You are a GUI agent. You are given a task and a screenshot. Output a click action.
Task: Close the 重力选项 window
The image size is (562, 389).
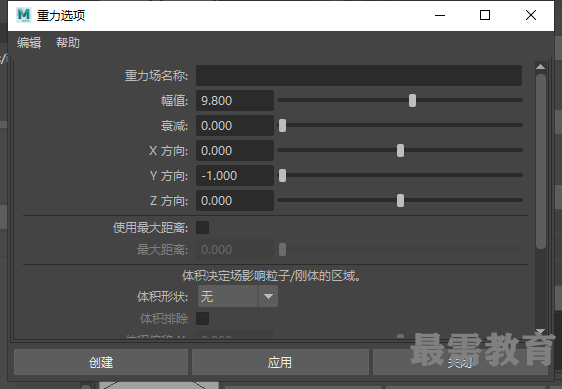tap(531, 15)
